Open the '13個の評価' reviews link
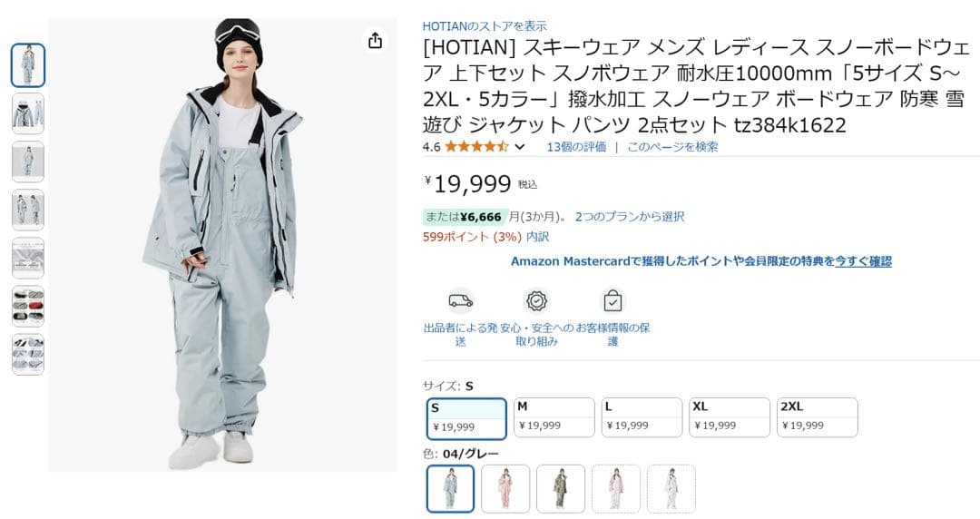The image size is (980, 519). 576,146
